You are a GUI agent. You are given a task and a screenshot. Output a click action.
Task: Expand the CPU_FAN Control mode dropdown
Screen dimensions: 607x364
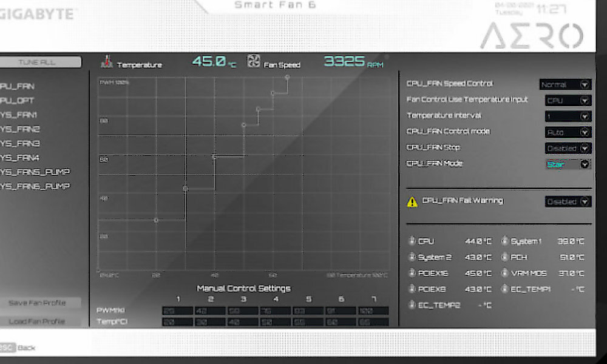click(x=568, y=132)
